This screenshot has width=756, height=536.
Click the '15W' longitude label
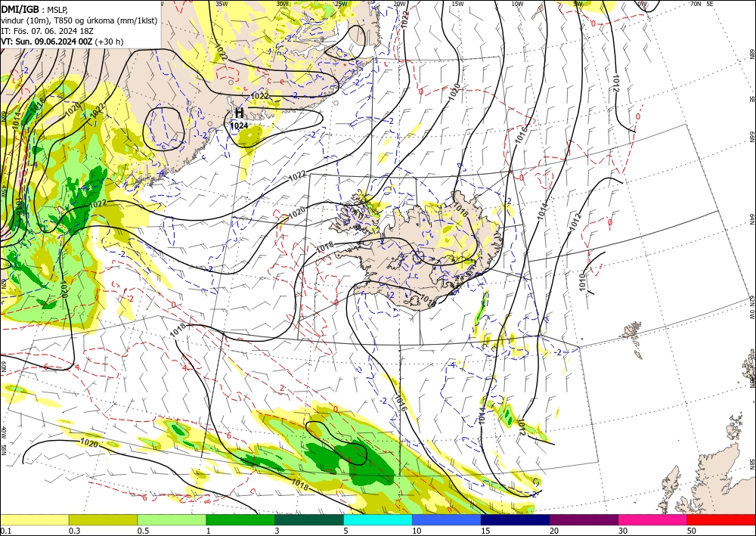click(457, 4)
